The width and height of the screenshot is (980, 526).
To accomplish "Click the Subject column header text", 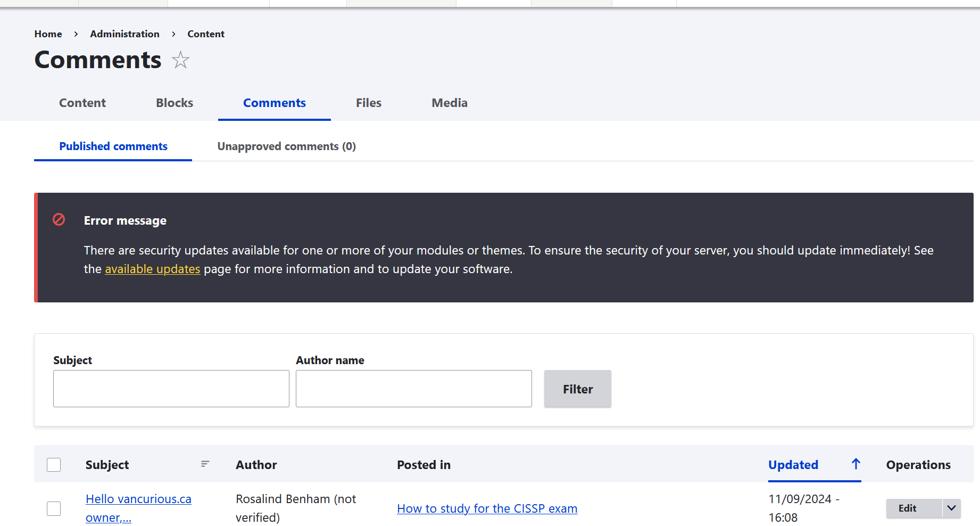I will [x=107, y=465].
